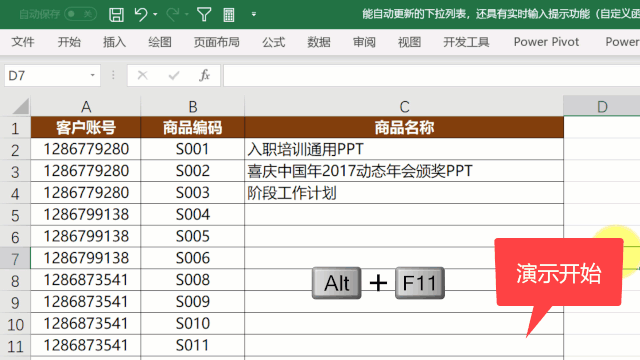Click cell containing 入职培训通用PPT
The width and height of the screenshot is (640, 360).
[404, 149]
